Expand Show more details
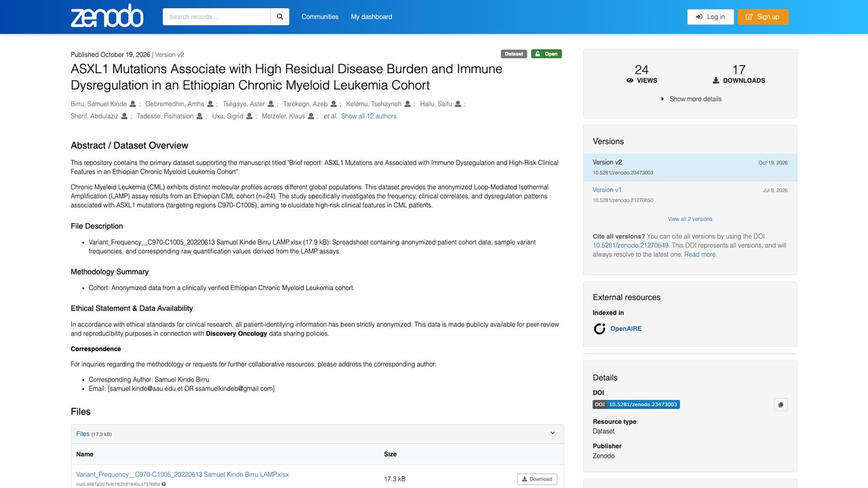The height and width of the screenshot is (488, 868). (x=690, y=99)
